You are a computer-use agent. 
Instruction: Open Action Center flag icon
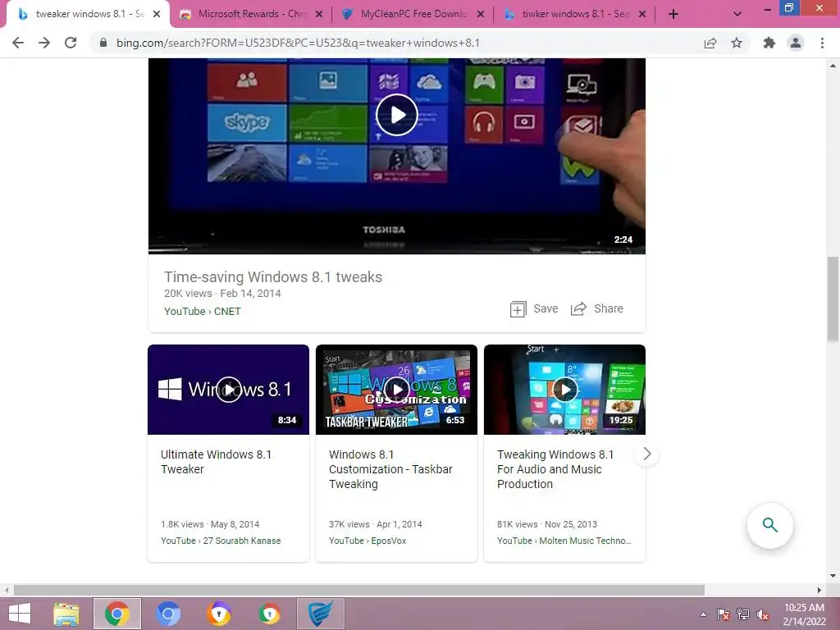click(x=723, y=614)
